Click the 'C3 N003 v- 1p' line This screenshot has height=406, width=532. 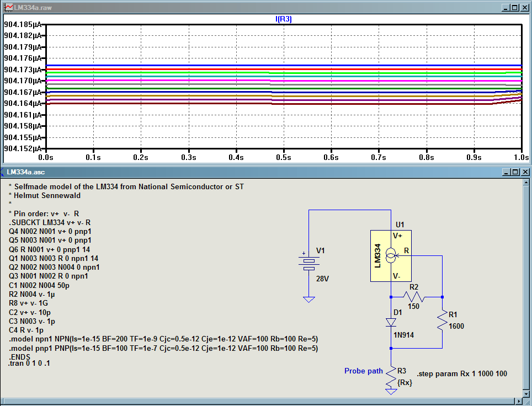coord(32,321)
